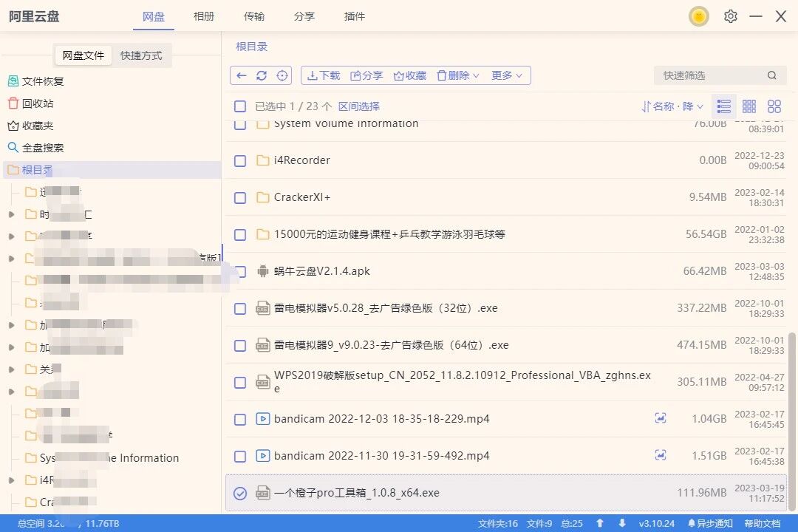This screenshot has height=532, width=798.
Task: Toggle the select-all checkbox
Action: click(239, 106)
